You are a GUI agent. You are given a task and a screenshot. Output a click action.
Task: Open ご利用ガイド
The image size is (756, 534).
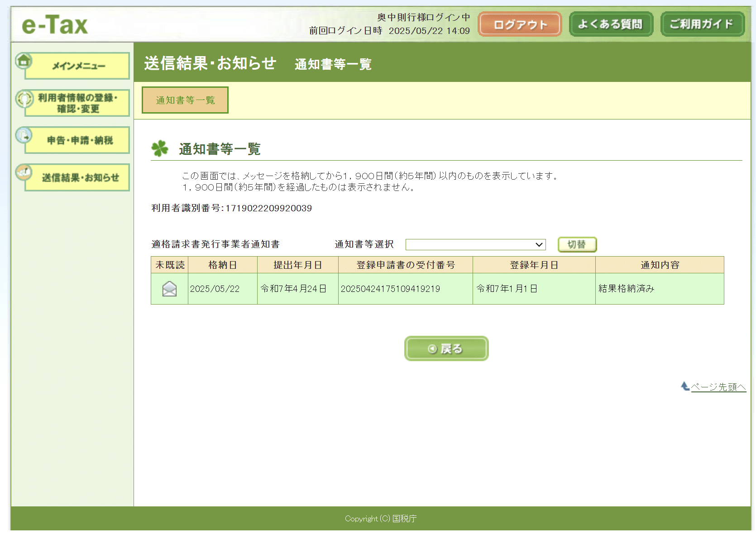point(702,24)
